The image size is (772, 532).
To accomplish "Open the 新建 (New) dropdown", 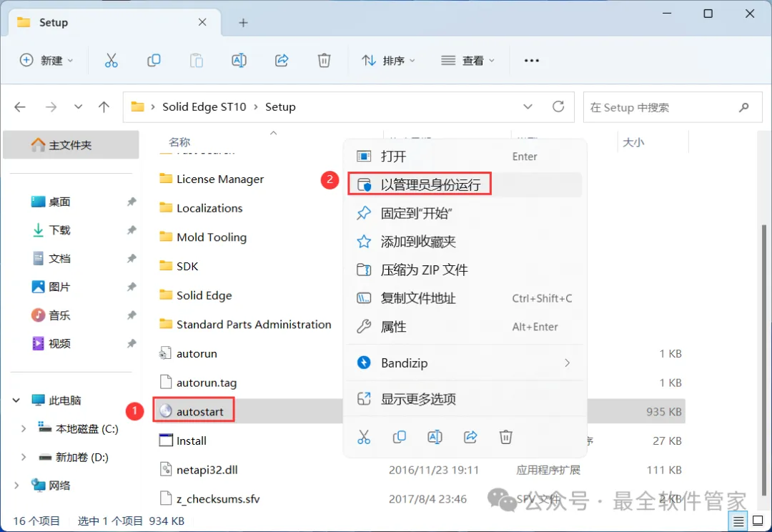I will click(x=46, y=61).
